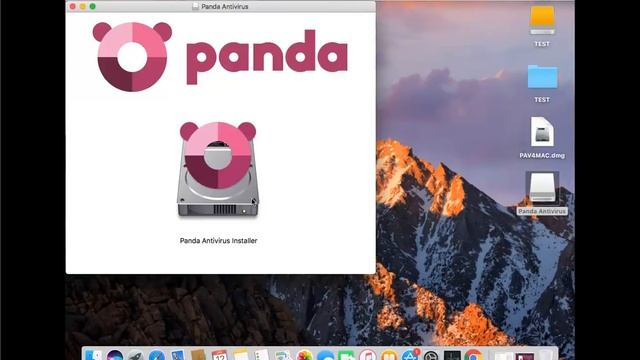Click the PAV4MAC.dmg file name label

[x=542, y=156]
